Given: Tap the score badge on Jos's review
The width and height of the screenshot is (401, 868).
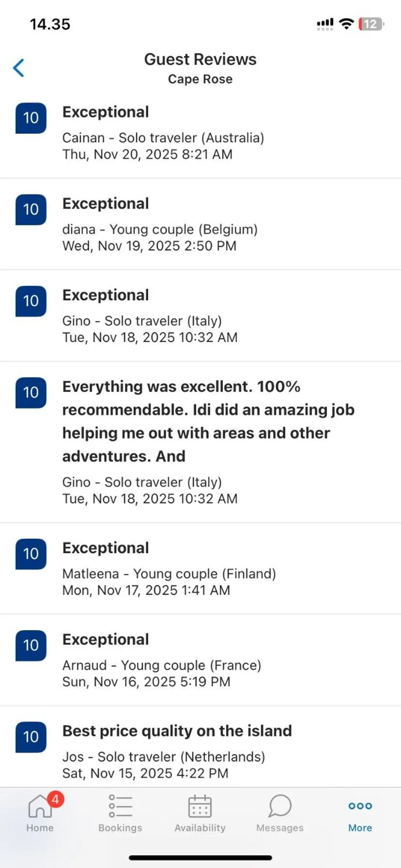Looking at the screenshot, I should tap(31, 737).
